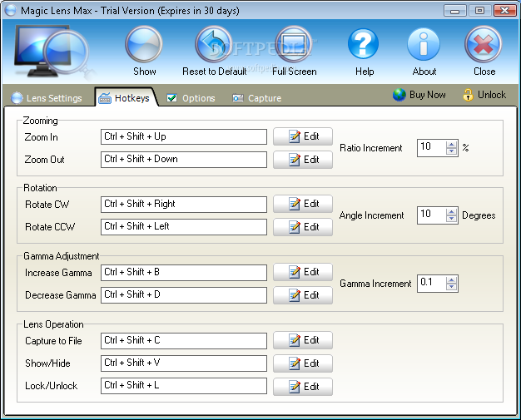Maximize the Magic Lens Max window

[479, 11]
